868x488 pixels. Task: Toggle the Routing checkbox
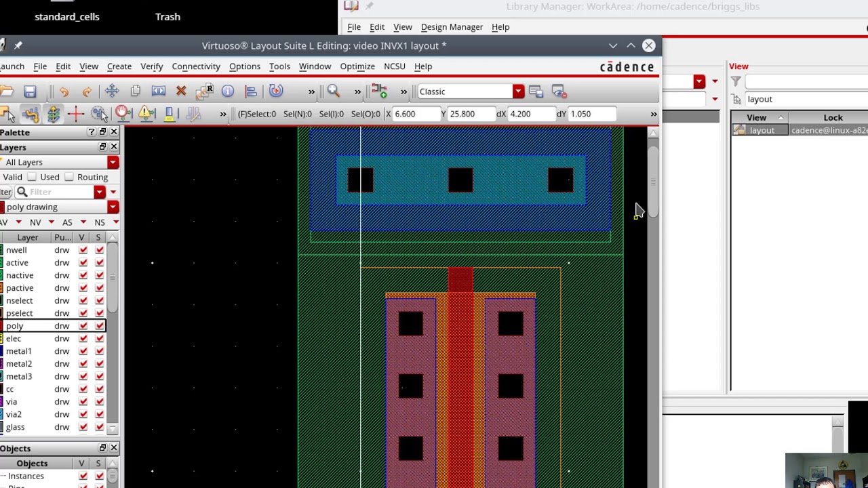coord(68,177)
